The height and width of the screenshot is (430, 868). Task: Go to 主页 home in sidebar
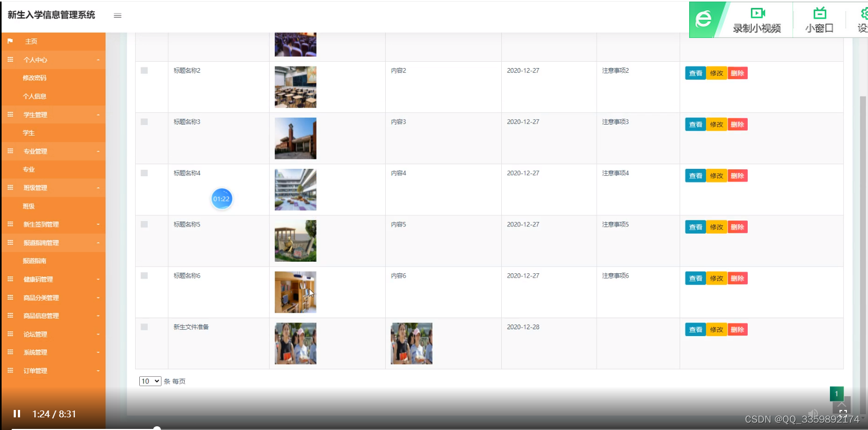click(31, 41)
